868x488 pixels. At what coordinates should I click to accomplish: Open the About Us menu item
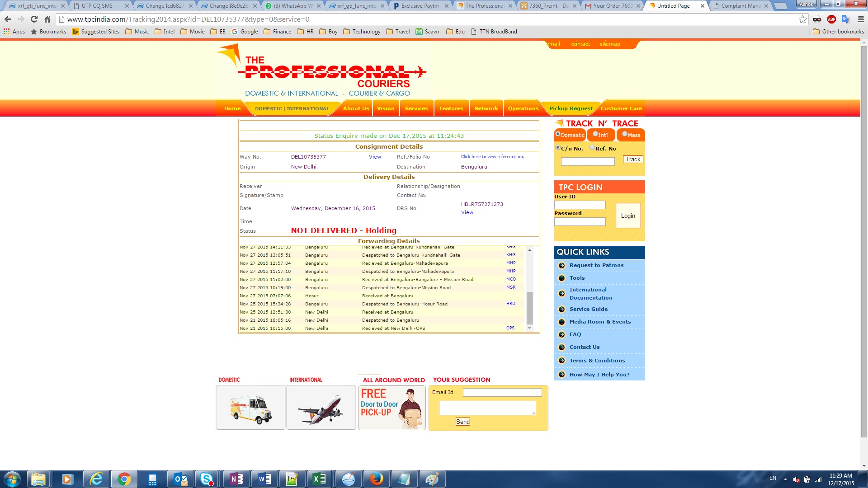pos(356,108)
